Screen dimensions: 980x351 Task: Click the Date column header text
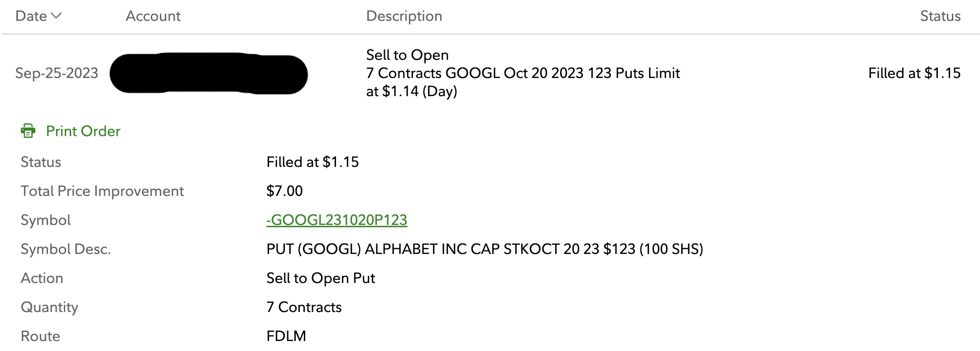coord(31,16)
